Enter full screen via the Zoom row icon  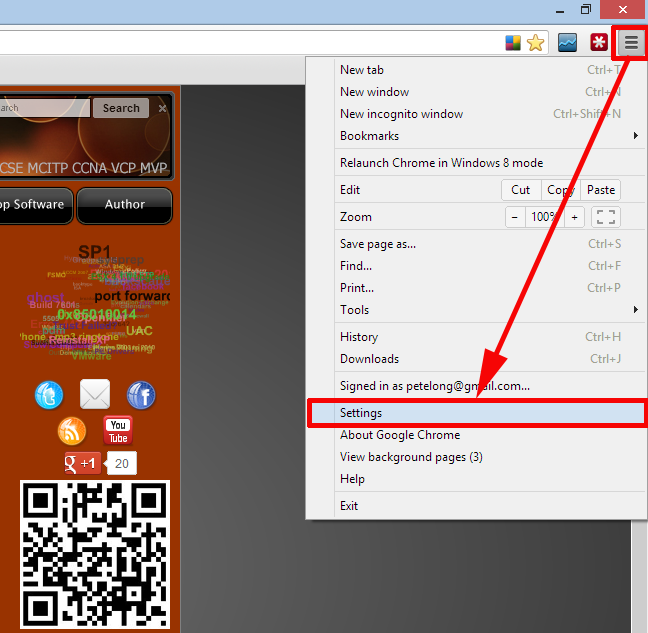(606, 217)
